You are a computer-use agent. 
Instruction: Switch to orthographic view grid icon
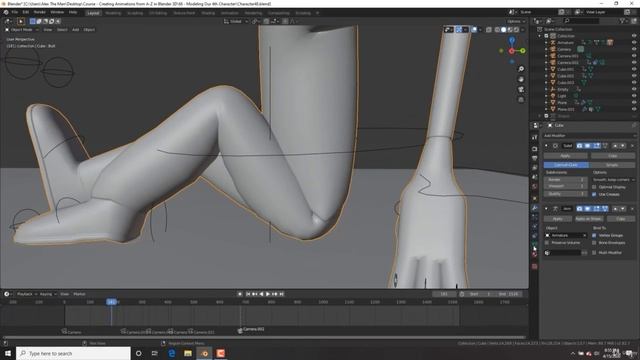point(521,100)
